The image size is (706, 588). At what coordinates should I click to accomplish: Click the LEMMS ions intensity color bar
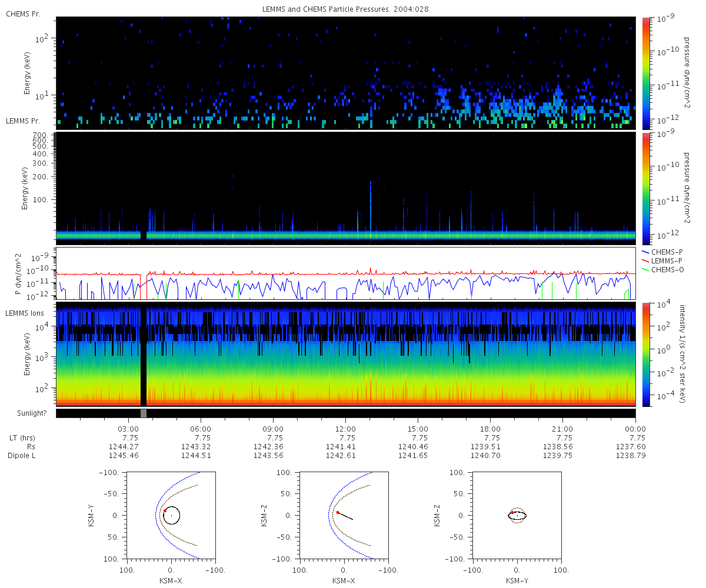click(645, 355)
